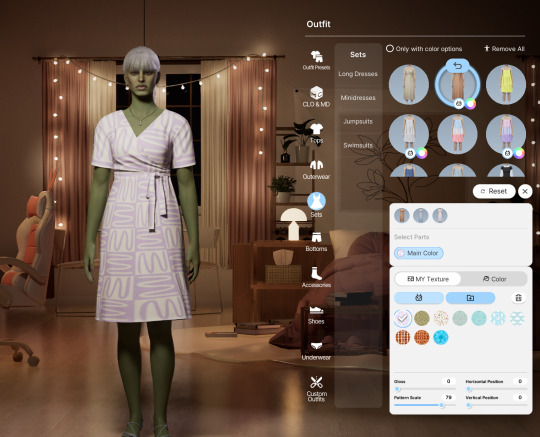Select the yellow dress thumbnail
Viewport: 540px width, 437px height.
pos(506,84)
